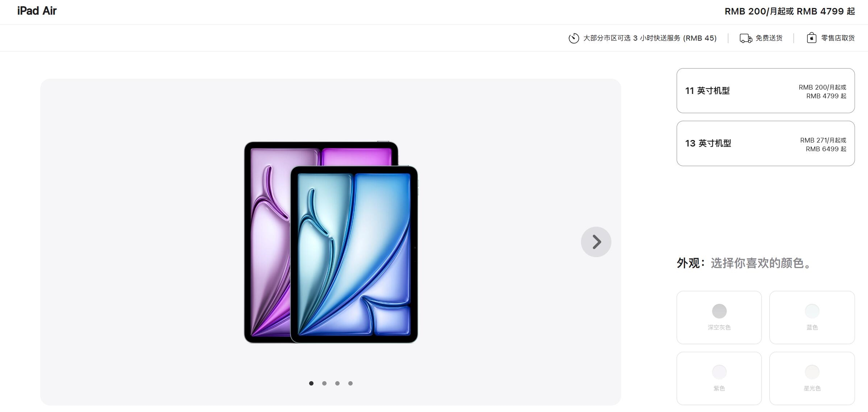The image size is (868, 412).
Task: Click the iPad Air product image
Action: point(331,242)
